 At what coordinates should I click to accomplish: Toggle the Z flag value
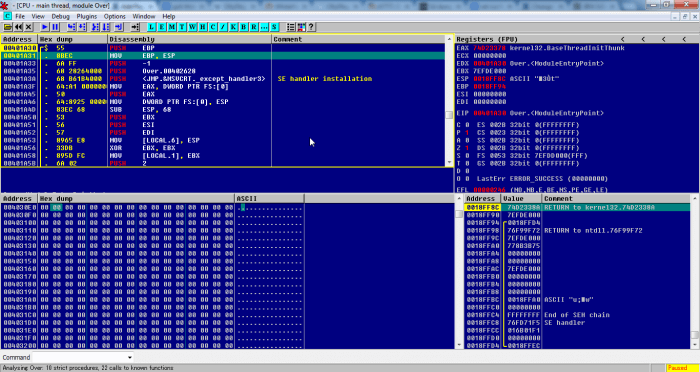pos(467,148)
